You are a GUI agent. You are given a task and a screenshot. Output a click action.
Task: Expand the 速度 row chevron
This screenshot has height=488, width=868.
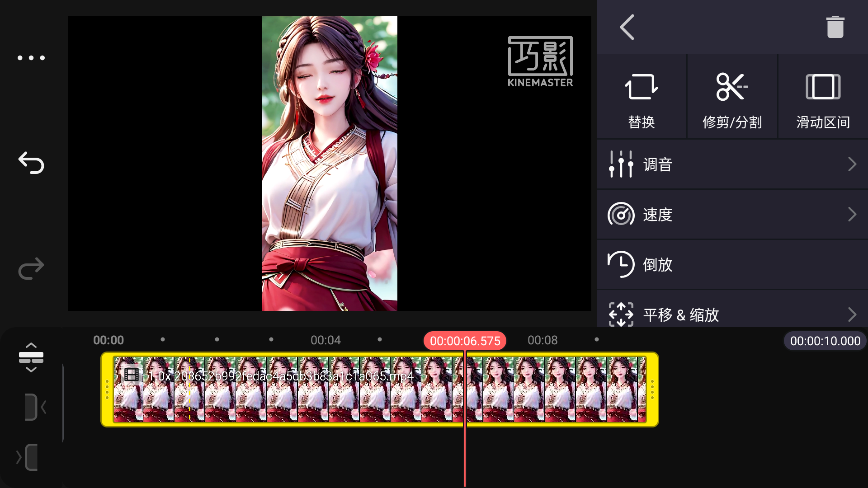pos(852,215)
